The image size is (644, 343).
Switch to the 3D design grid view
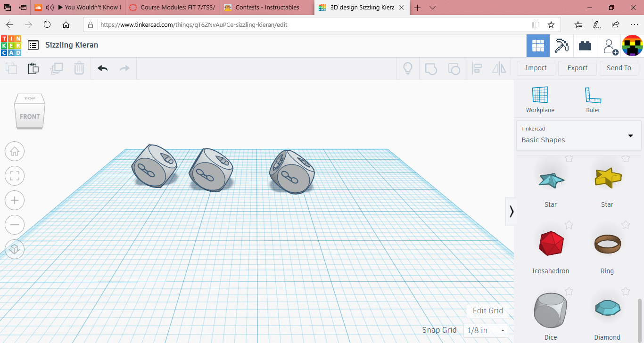[x=538, y=46]
